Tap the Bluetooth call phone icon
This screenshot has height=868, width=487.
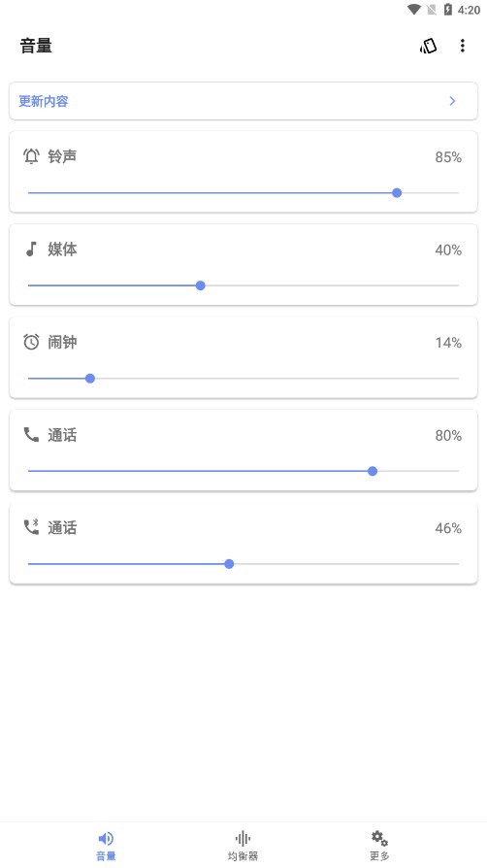click(x=32, y=526)
